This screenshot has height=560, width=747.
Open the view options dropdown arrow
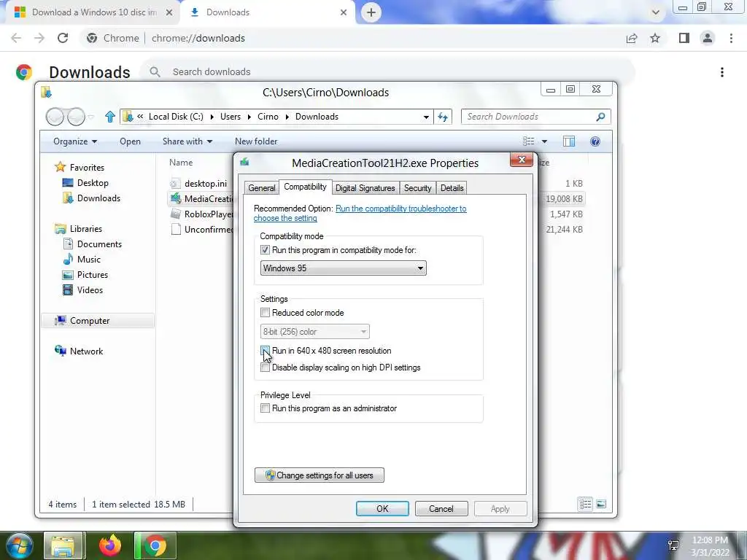(544, 141)
